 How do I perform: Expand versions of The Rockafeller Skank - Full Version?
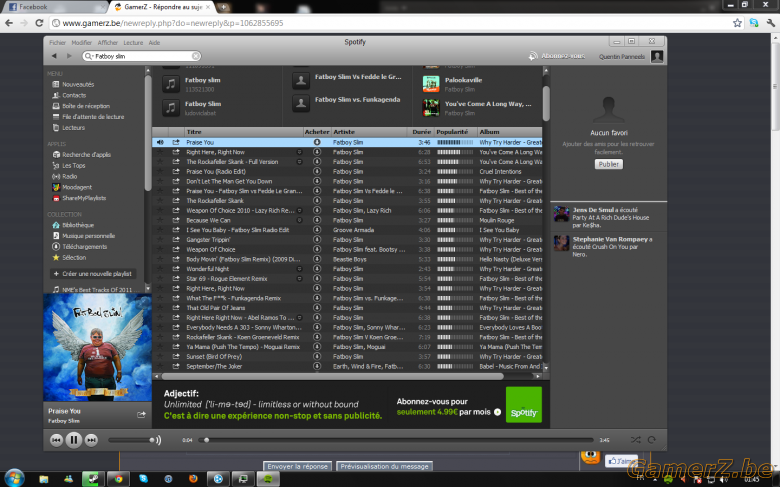pos(299,162)
